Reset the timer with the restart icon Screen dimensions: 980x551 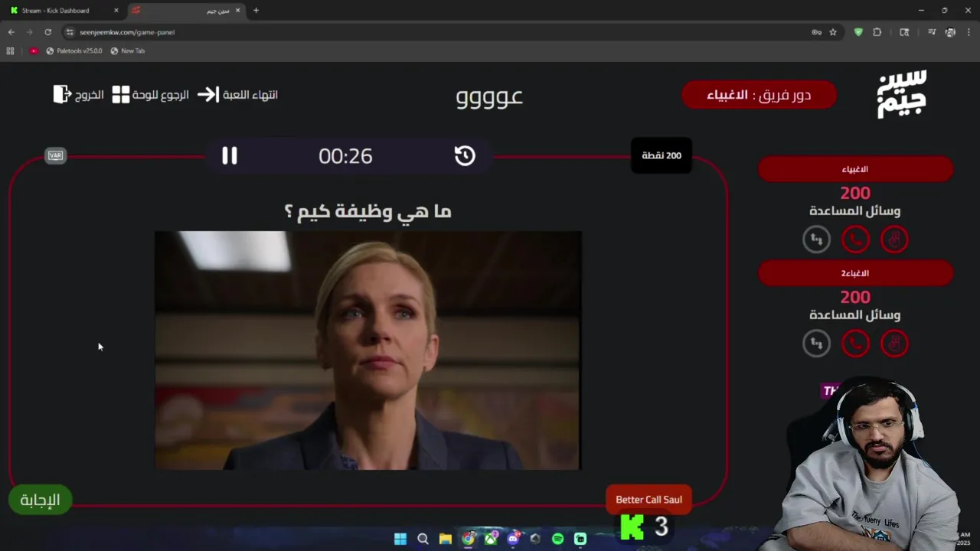click(465, 155)
